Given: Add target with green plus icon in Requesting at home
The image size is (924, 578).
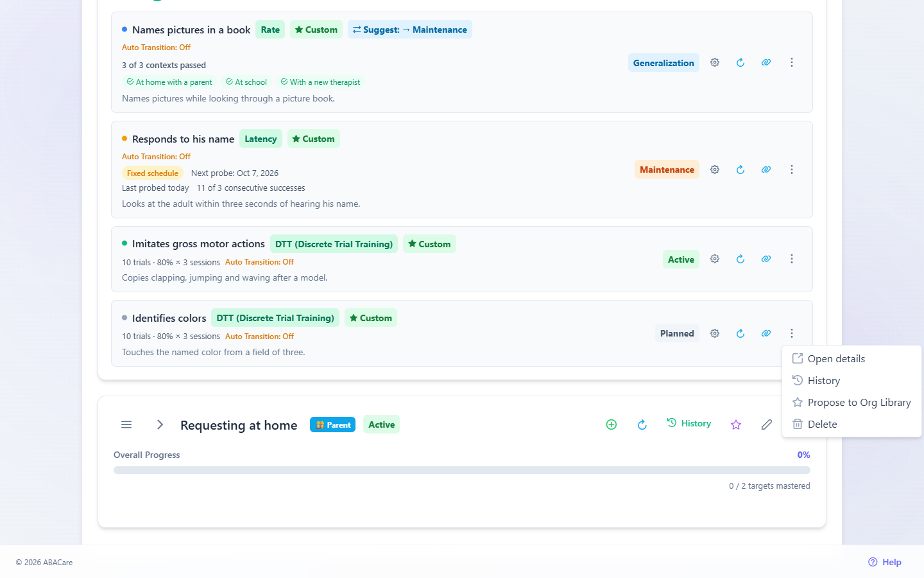Looking at the screenshot, I should (x=612, y=425).
